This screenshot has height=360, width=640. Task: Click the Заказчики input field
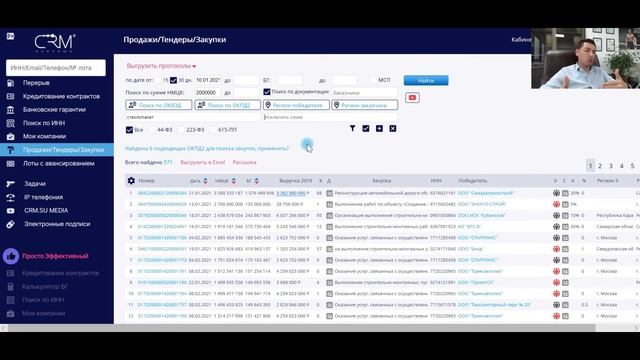click(x=364, y=93)
